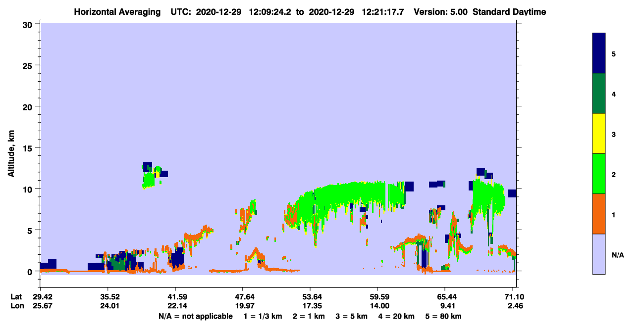The height and width of the screenshot is (330, 644).
Task: Click the dark green color bar segment 4
Action: click(599, 94)
